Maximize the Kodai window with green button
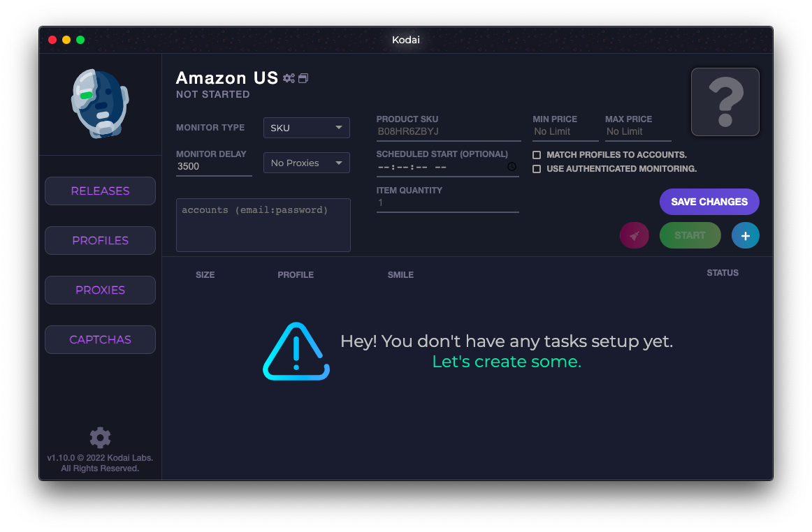 pos(80,40)
